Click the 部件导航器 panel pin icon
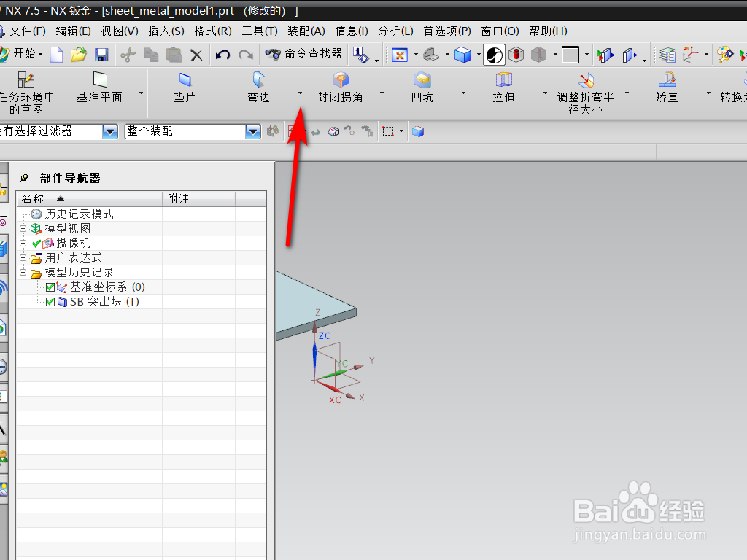This screenshot has height=560, width=747. tap(24, 178)
